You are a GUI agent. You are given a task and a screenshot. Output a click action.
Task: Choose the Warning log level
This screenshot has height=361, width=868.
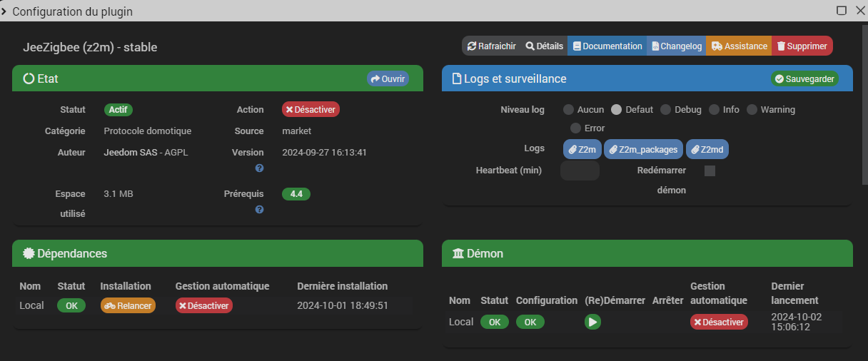pyautogui.click(x=752, y=110)
